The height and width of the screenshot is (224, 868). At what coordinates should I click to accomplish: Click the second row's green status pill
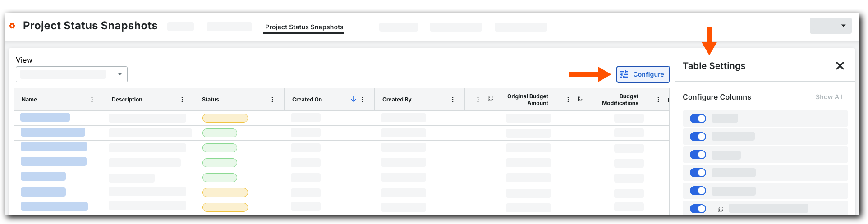(x=220, y=133)
